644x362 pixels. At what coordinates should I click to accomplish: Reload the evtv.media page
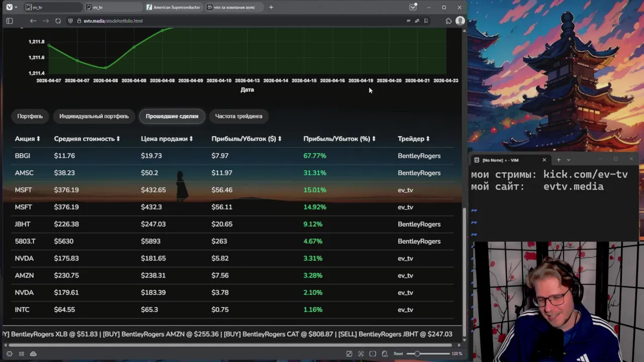coord(58,21)
